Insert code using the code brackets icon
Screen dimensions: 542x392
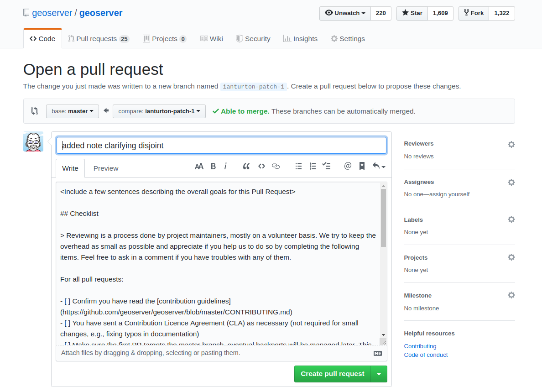pos(262,166)
